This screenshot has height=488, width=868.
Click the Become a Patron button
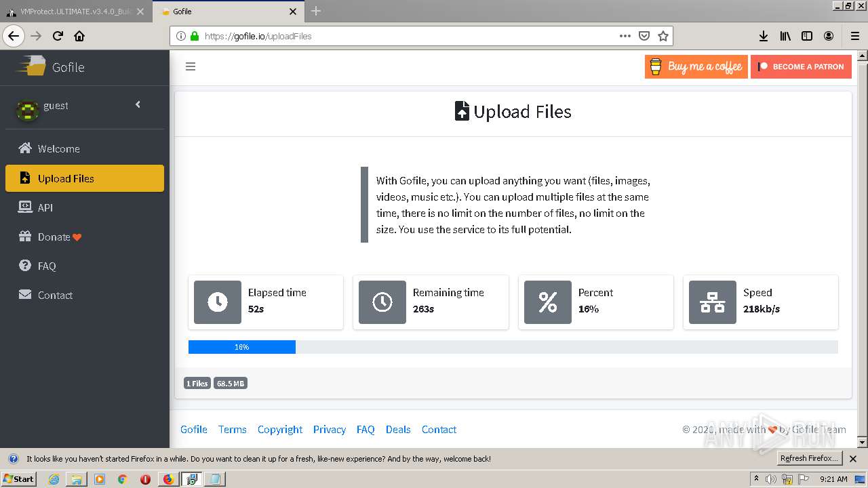coord(801,66)
